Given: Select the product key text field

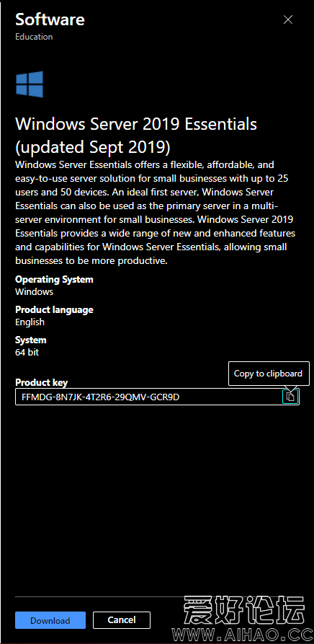Looking at the screenshot, I should pyautogui.click(x=158, y=397).
